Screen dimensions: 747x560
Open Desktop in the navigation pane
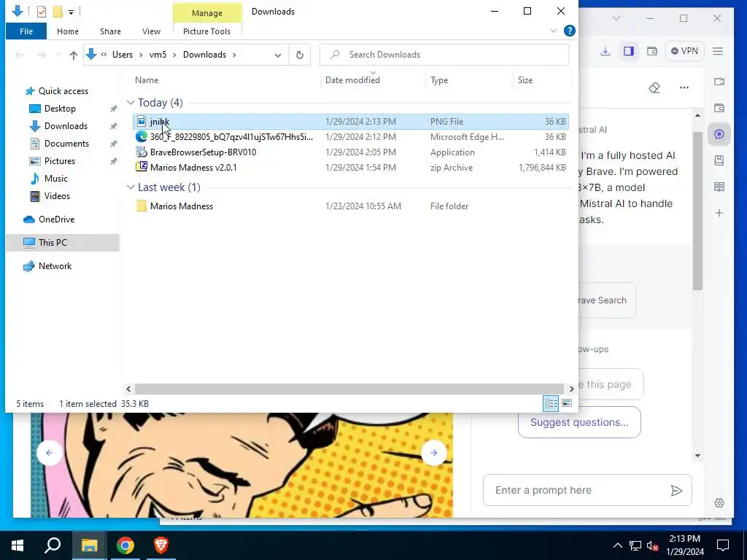[x=60, y=109]
